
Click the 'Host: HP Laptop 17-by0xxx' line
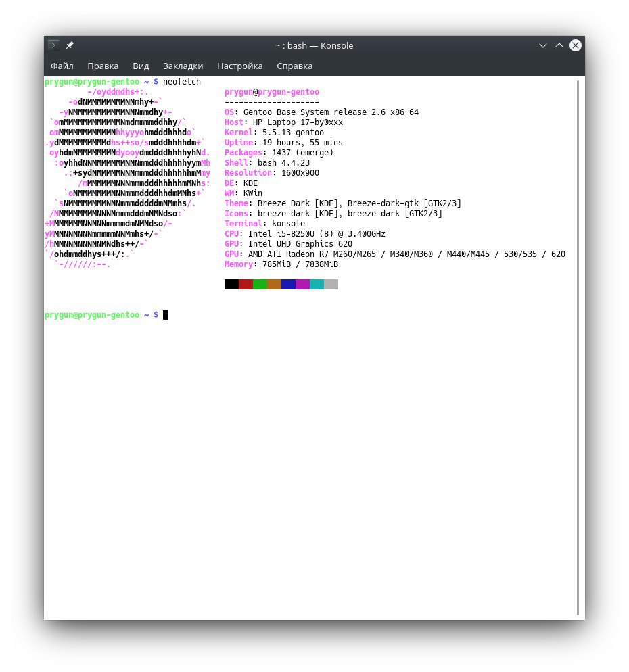tap(284, 122)
